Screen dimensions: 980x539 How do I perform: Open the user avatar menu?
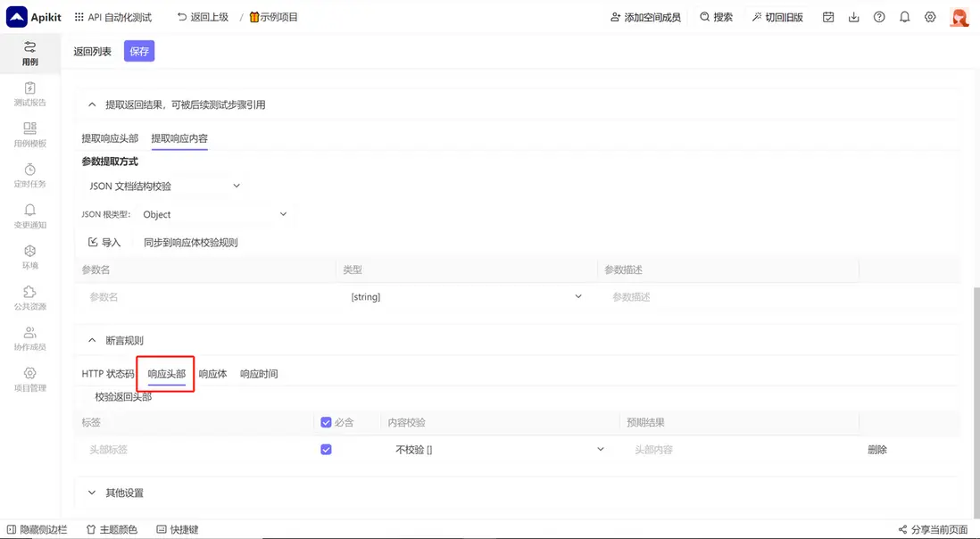tap(959, 17)
